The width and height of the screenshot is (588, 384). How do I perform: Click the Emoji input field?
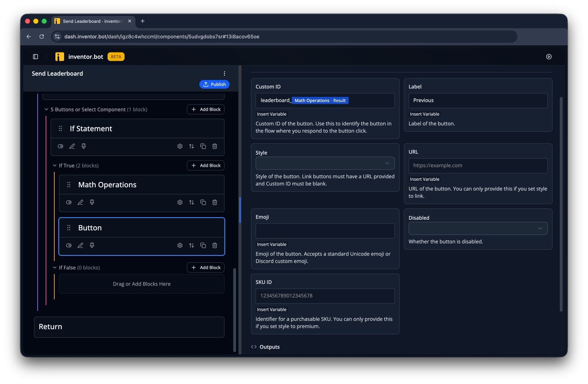coord(325,231)
